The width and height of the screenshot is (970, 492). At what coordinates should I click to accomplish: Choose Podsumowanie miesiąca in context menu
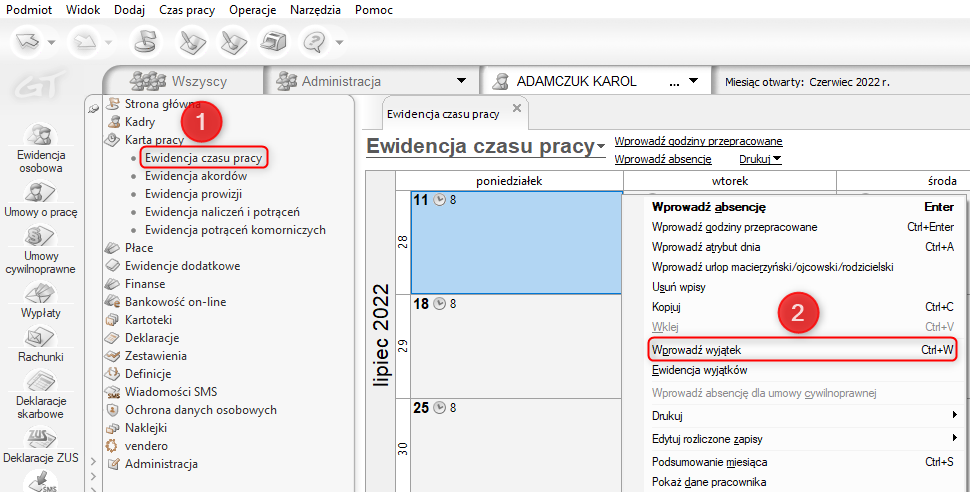(802, 462)
